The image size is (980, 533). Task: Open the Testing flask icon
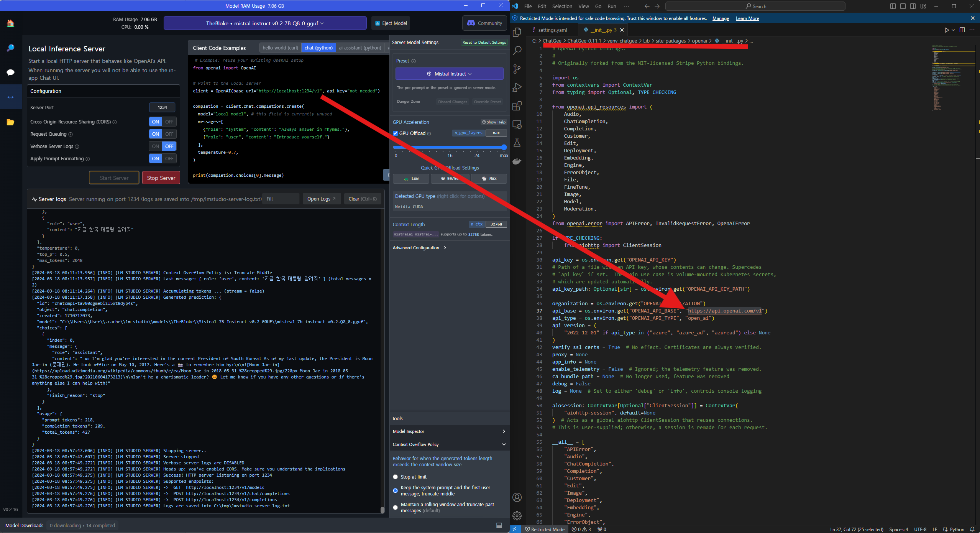pos(517,143)
